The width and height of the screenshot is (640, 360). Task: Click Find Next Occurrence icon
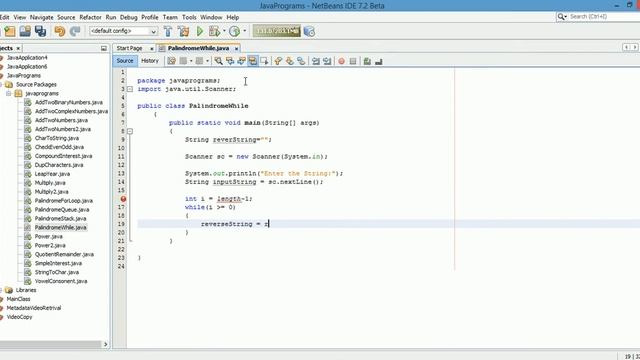[242, 61]
